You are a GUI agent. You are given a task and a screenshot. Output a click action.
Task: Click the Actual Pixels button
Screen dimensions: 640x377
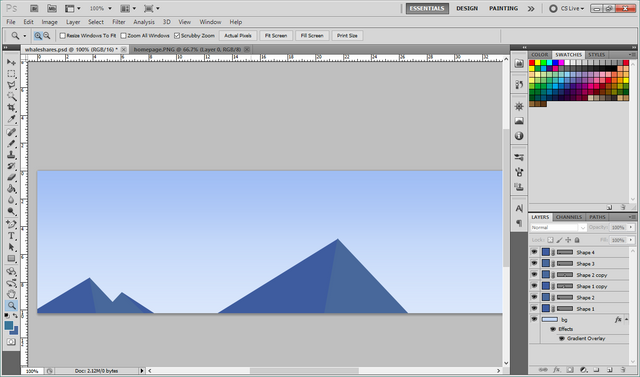coord(238,36)
